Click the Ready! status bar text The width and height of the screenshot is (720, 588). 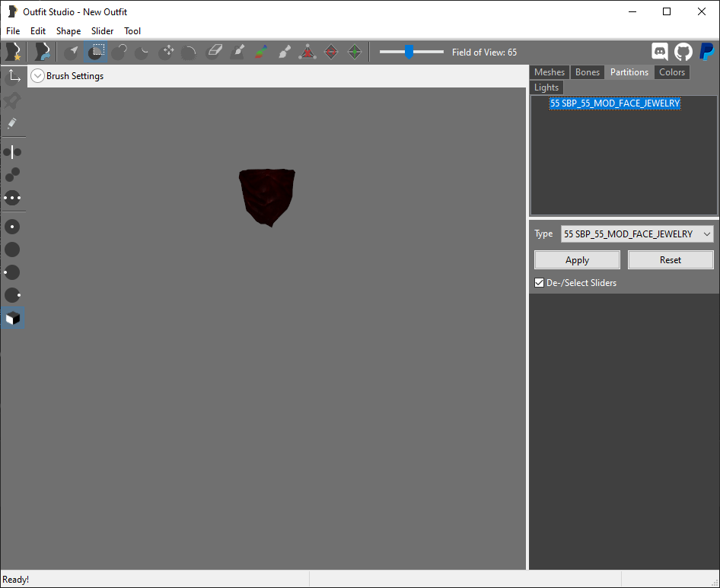point(16,580)
